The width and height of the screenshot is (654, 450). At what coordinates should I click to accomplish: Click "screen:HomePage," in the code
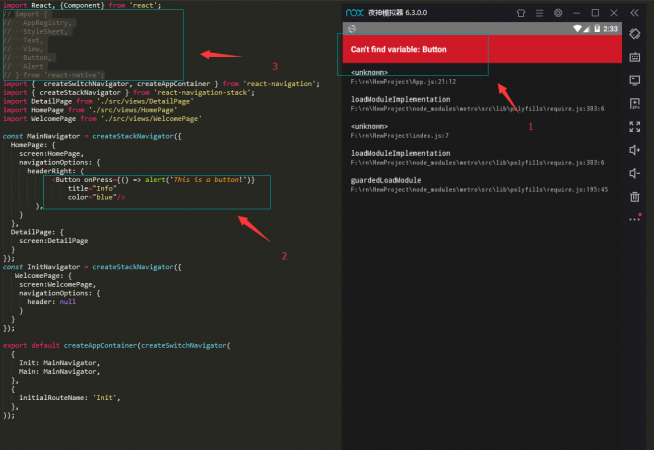[51, 153]
